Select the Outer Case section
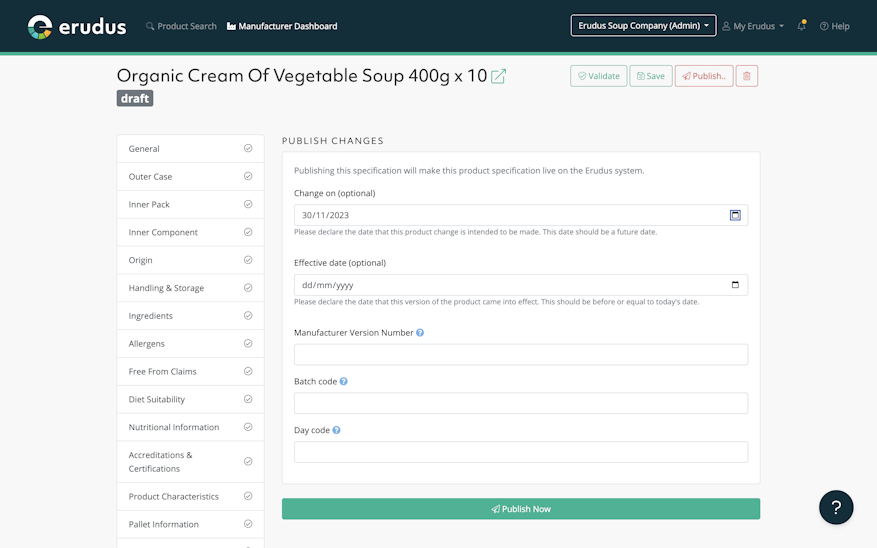This screenshot has height=548, width=877. click(x=190, y=177)
